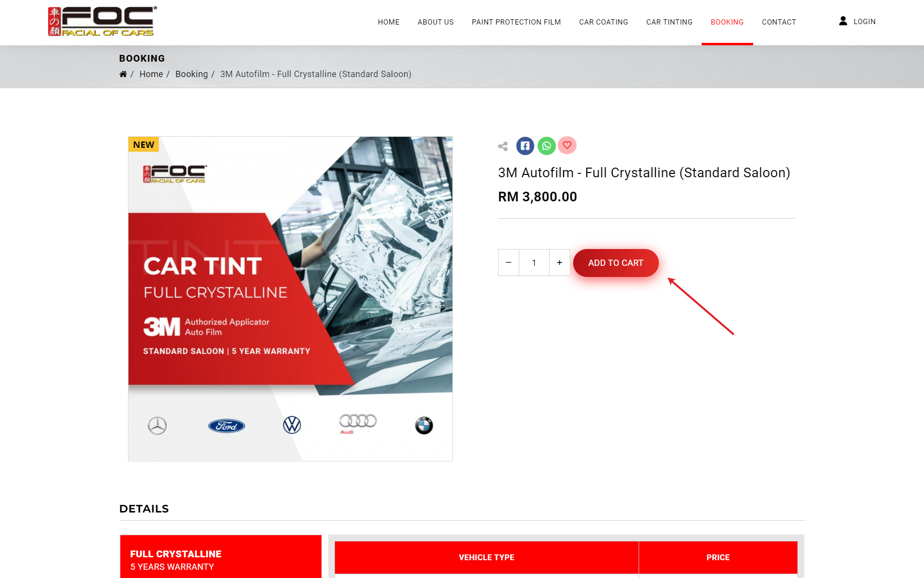The width and height of the screenshot is (924, 578).
Task: Decrease quantity with minus button
Action: (x=509, y=263)
